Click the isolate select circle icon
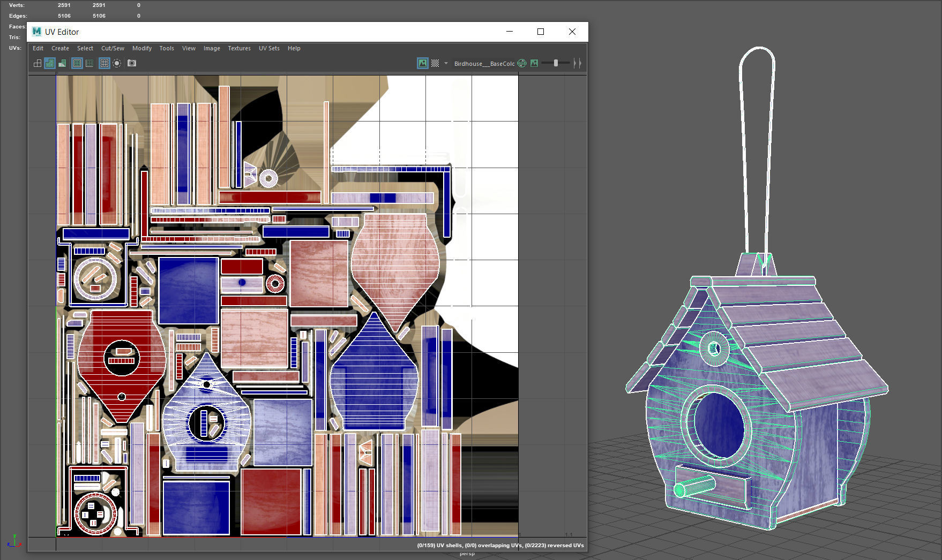This screenshot has width=942, height=560. coord(117,63)
